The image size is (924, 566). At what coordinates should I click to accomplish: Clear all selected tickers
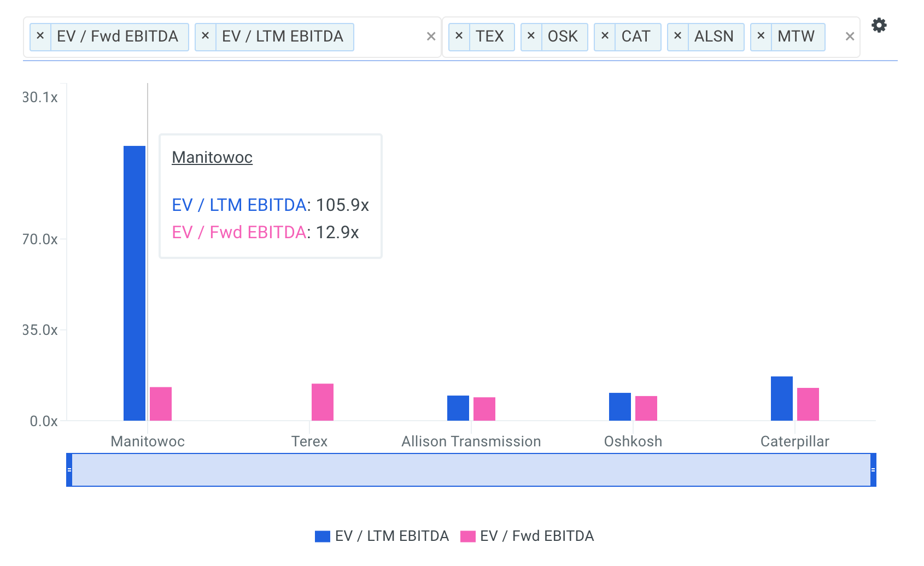[850, 37]
